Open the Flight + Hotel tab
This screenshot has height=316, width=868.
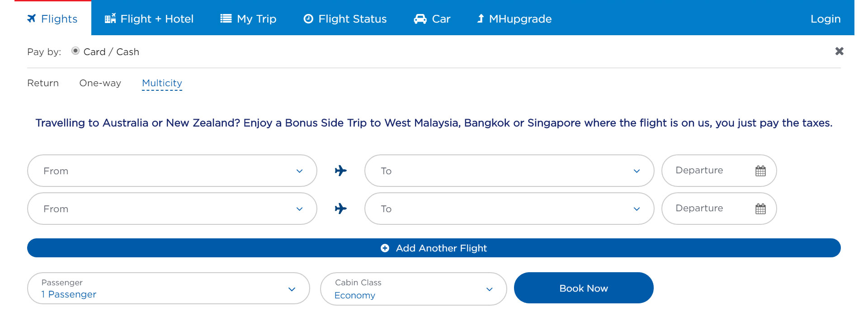point(149,19)
